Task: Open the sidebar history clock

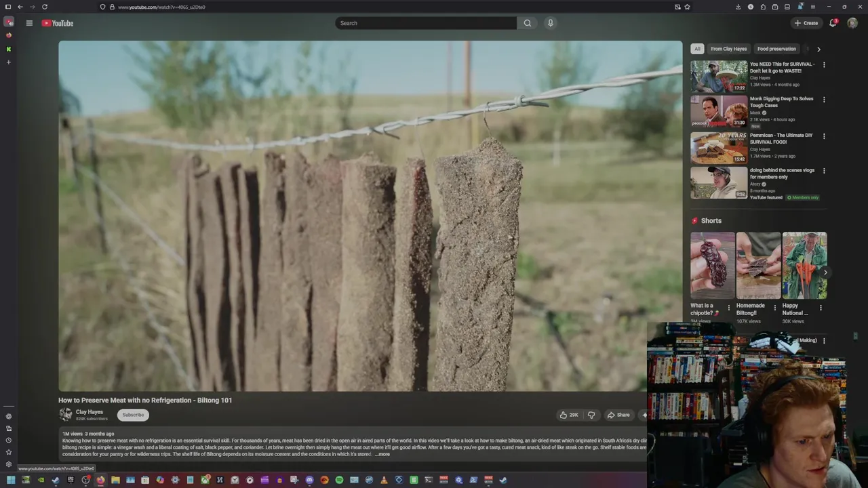Action: pyautogui.click(x=9, y=441)
